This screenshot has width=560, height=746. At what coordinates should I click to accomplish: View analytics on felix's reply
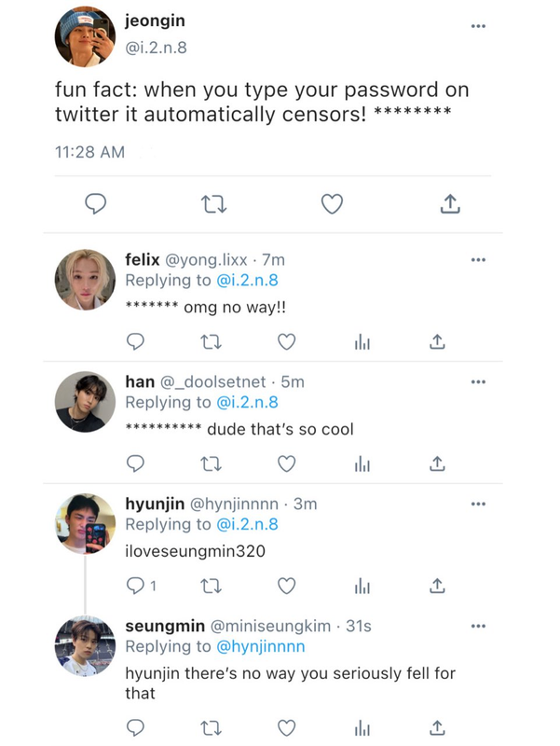pos(362,342)
